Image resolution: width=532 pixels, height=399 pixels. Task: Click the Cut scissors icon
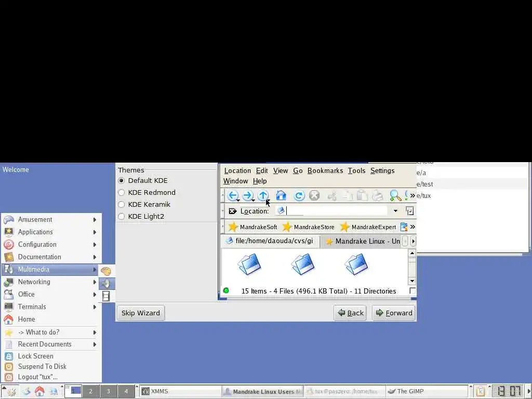coord(332,196)
